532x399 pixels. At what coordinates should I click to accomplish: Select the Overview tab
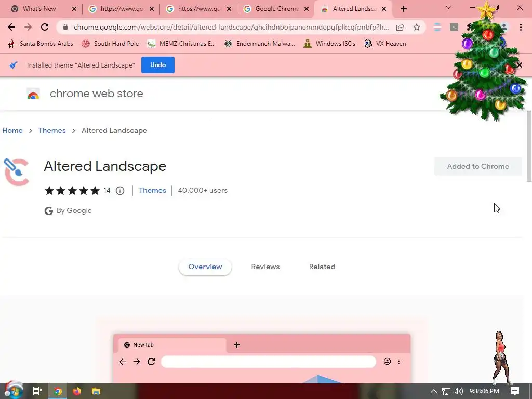(205, 267)
